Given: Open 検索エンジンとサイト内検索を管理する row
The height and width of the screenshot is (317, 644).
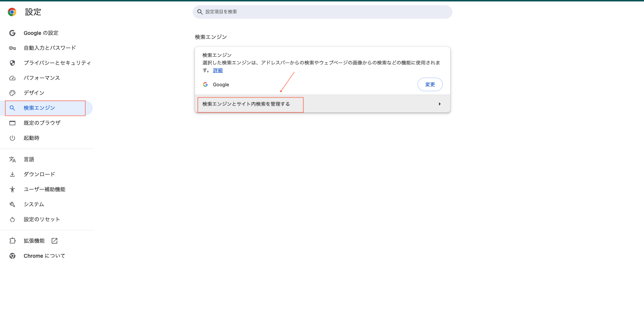Looking at the screenshot, I should tap(323, 104).
